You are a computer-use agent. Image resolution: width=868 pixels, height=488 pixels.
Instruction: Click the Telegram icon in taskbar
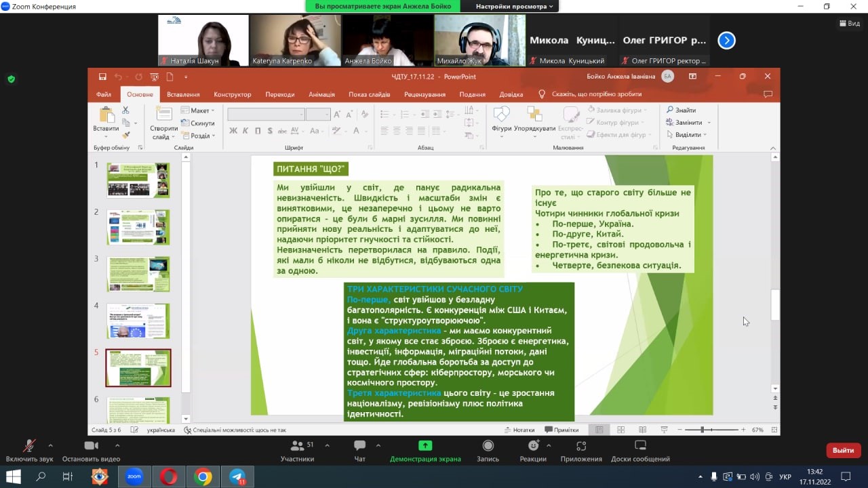click(237, 476)
